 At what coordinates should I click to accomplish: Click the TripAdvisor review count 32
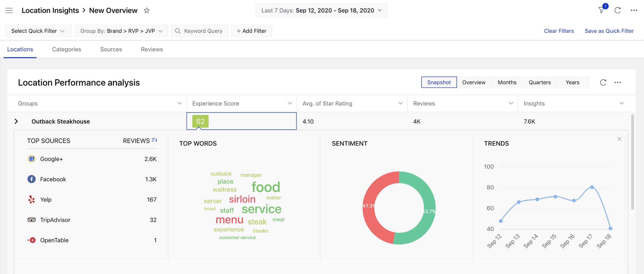click(153, 220)
